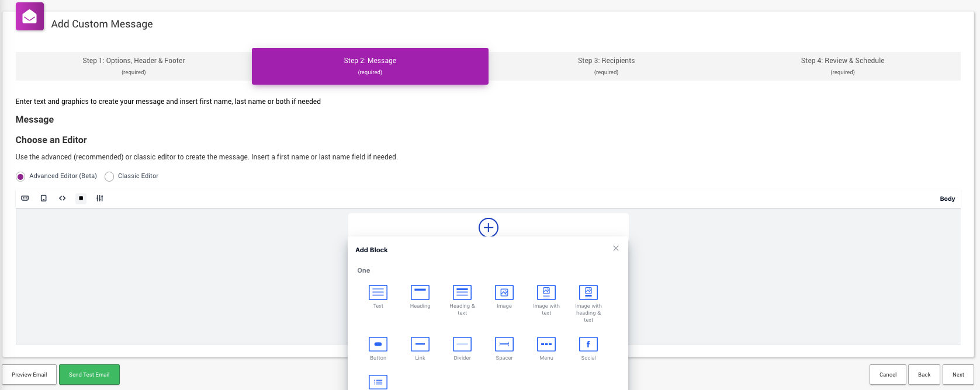Insert a Spacer block

[x=504, y=349]
